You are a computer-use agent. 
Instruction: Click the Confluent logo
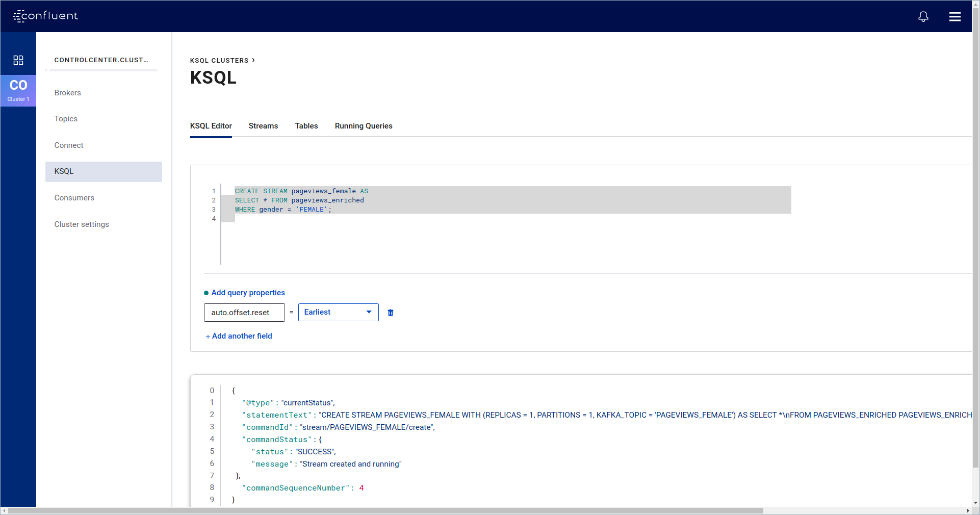(45, 16)
